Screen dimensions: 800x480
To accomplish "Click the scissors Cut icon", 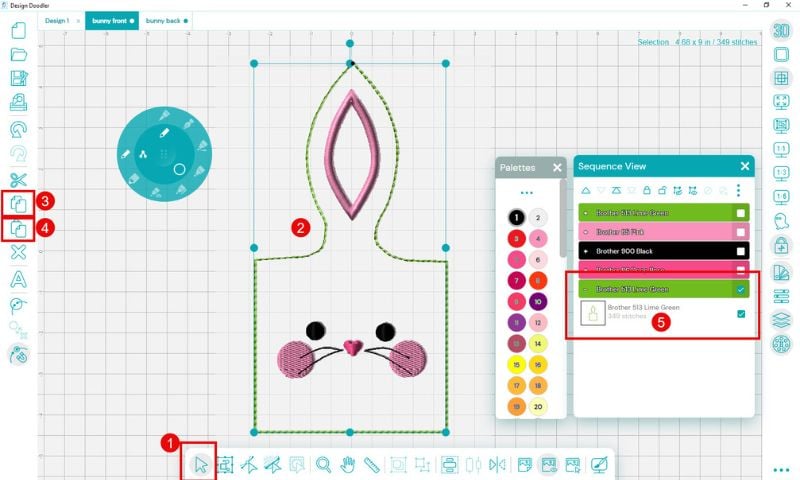I will (18, 178).
